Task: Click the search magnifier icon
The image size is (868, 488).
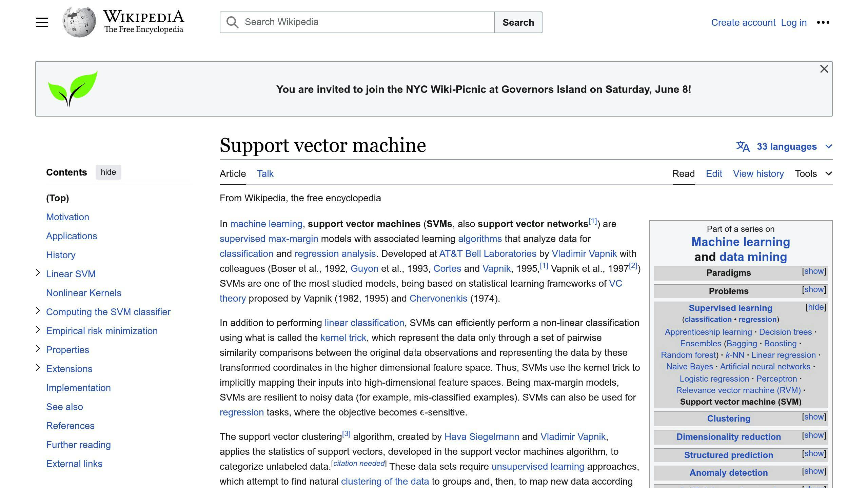Action: (x=233, y=22)
